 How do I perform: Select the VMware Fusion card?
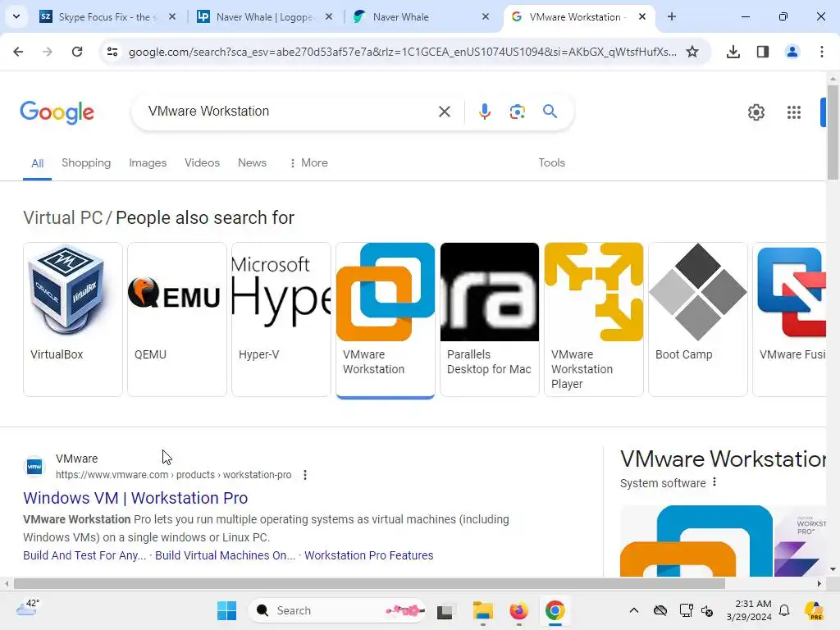[790, 319]
